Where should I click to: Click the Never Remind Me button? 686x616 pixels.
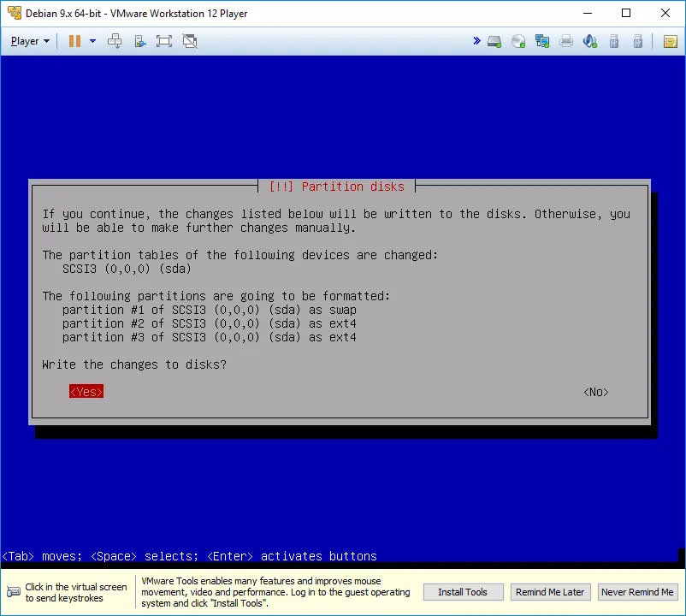coord(637,592)
